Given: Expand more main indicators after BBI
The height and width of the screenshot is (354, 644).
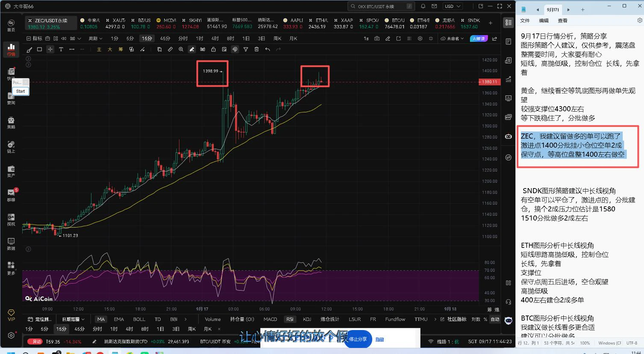Looking at the screenshot, I should [185, 319].
